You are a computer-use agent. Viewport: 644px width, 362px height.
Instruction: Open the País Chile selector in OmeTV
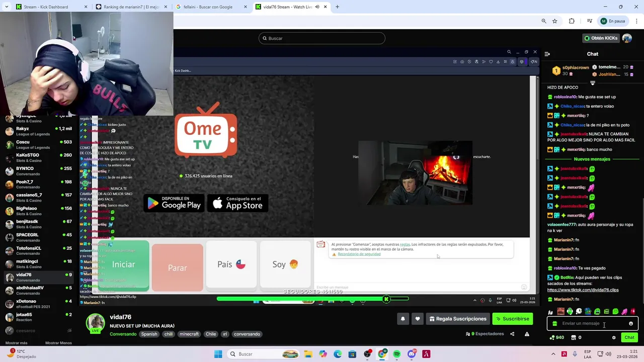(x=231, y=264)
